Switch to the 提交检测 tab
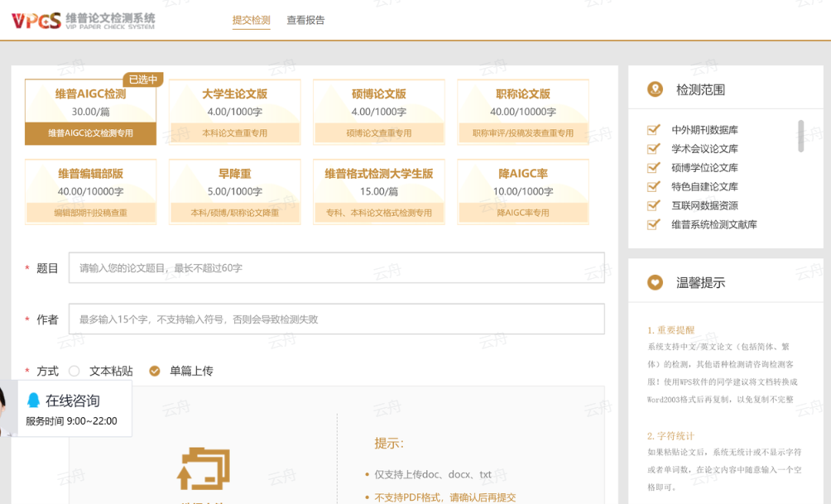 252,20
